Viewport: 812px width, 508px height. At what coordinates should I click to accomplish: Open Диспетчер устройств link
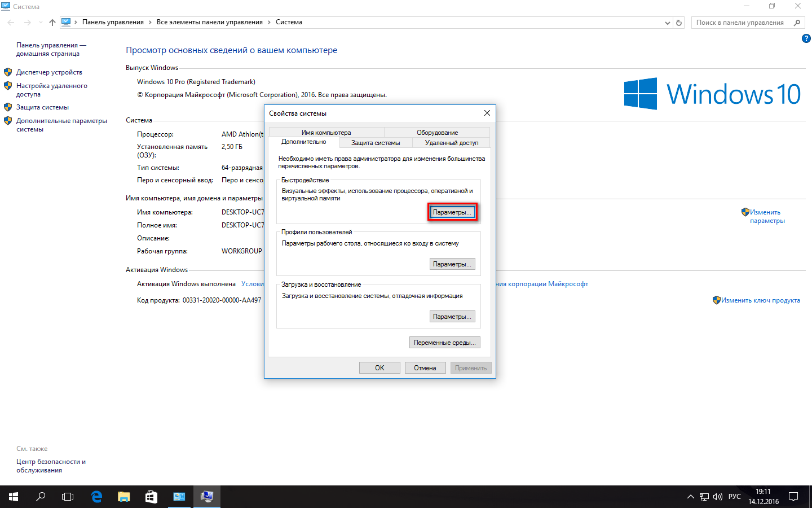tap(49, 72)
